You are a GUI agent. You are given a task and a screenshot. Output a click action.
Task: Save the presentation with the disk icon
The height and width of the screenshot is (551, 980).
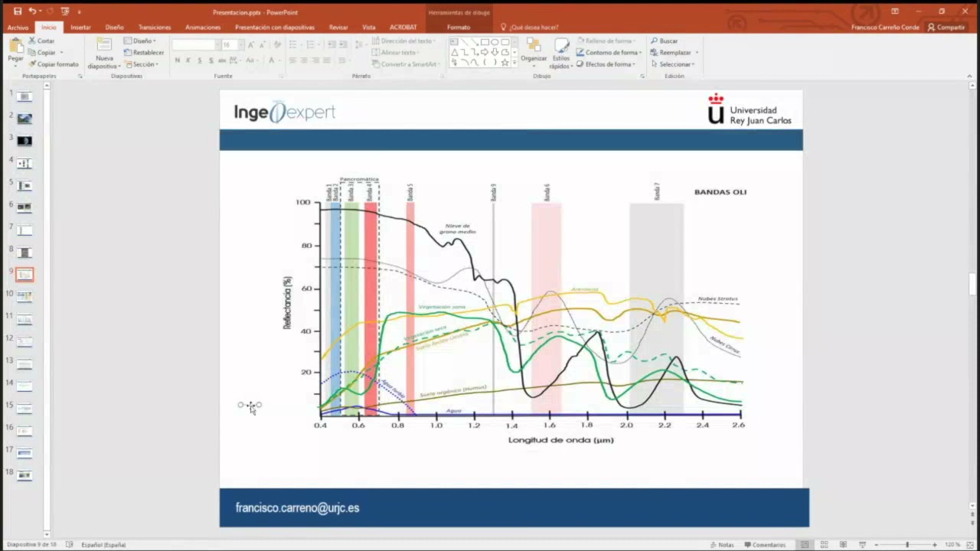click(x=18, y=11)
